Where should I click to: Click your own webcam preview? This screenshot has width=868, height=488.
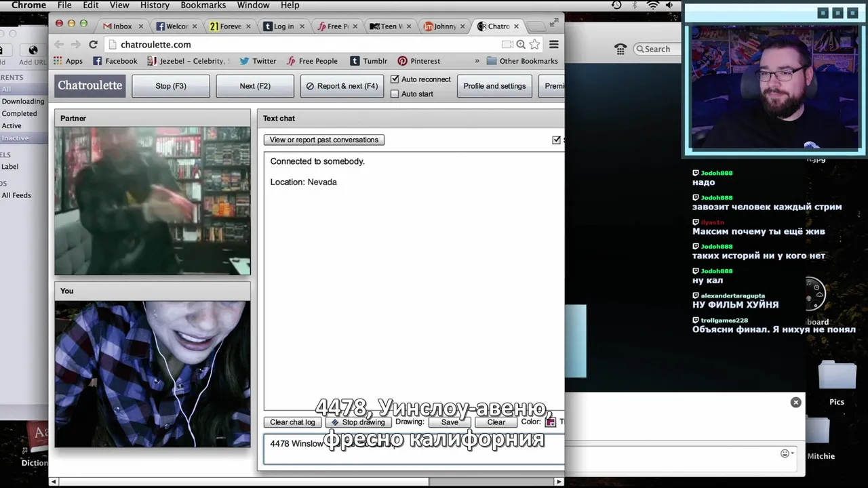point(153,374)
